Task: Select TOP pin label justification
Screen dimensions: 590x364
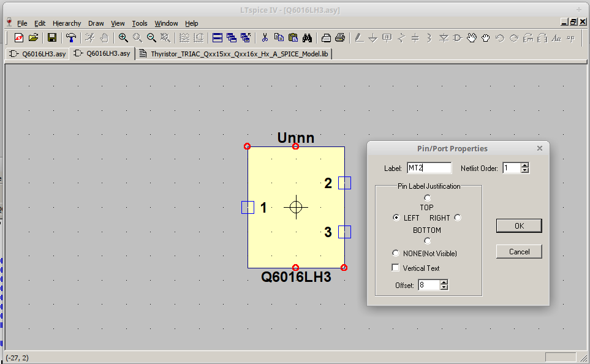Action: pyautogui.click(x=427, y=197)
